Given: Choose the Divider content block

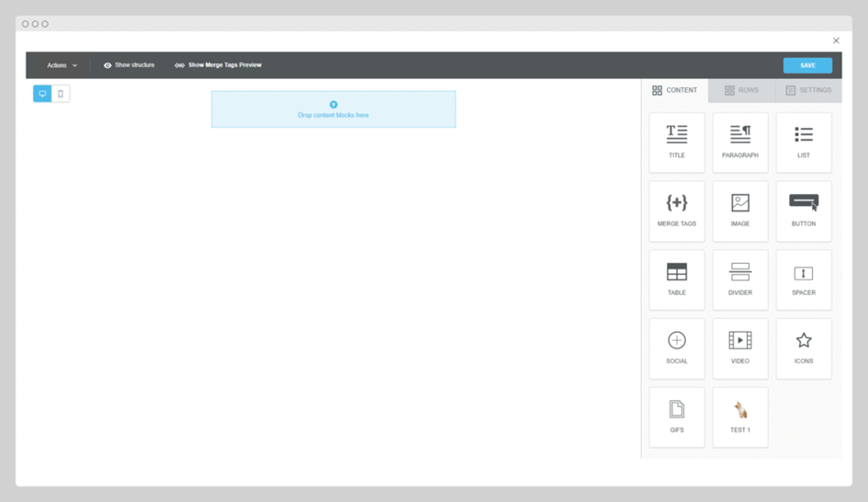Looking at the screenshot, I should click(739, 280).
